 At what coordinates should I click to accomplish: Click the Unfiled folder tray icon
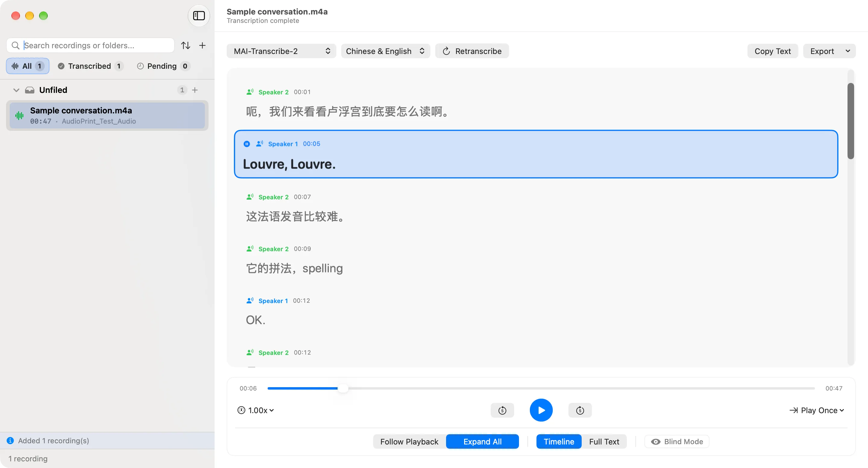click(30, 90)
